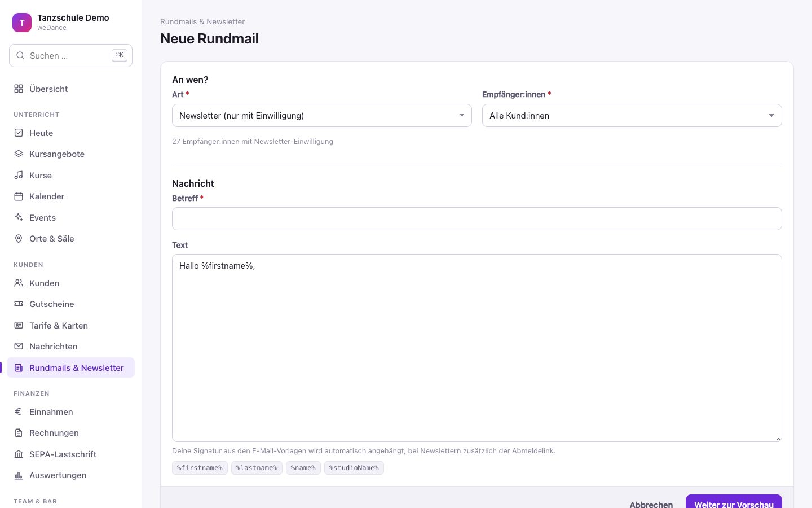Open Übersicht in the sidebar

[71, 89]
